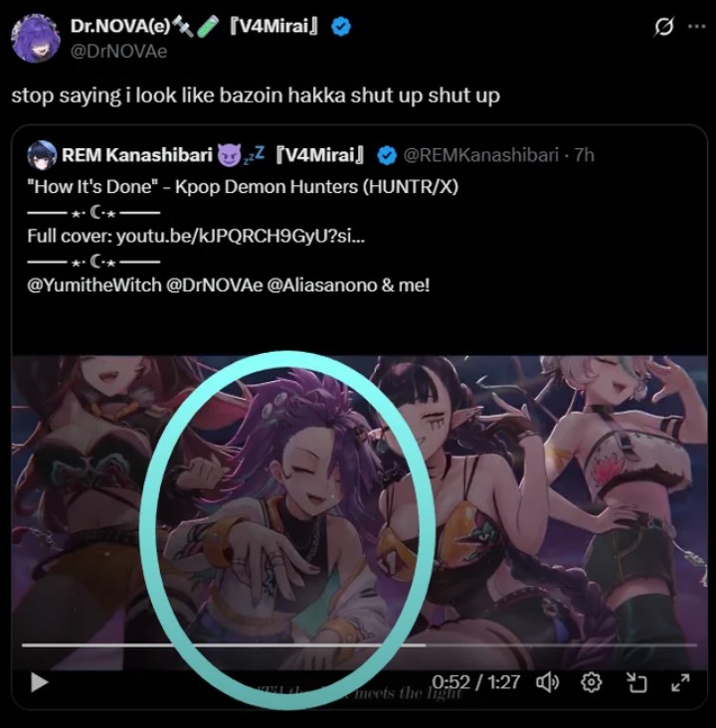This screenshot has height=728, width=716.
Task: Seek along the video progress bar
Action: tap(359, 644)
